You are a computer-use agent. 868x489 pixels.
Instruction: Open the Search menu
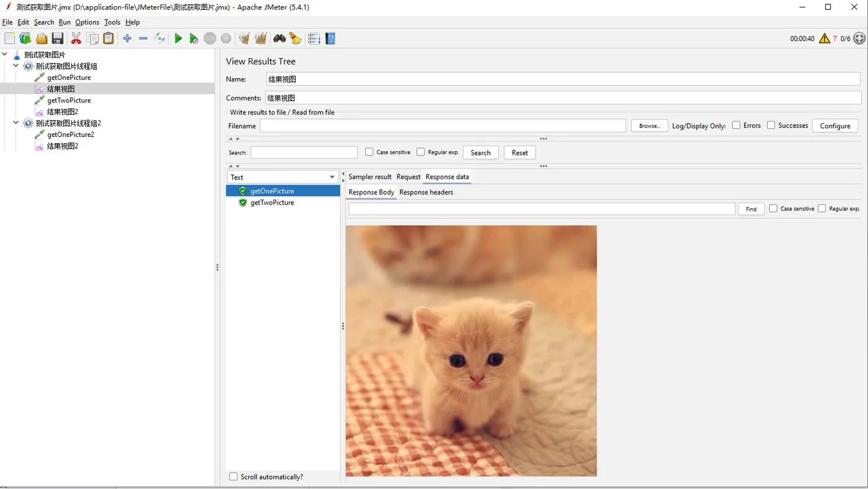pos(44,22)
